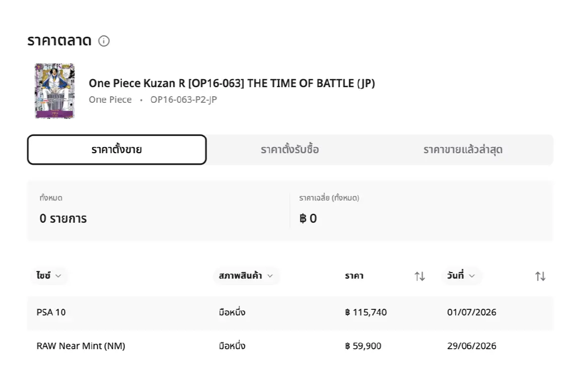The width and height of the screenshot is (588, 392).
Task: Select the PSA 10 listing row
Action: [290, 312]
